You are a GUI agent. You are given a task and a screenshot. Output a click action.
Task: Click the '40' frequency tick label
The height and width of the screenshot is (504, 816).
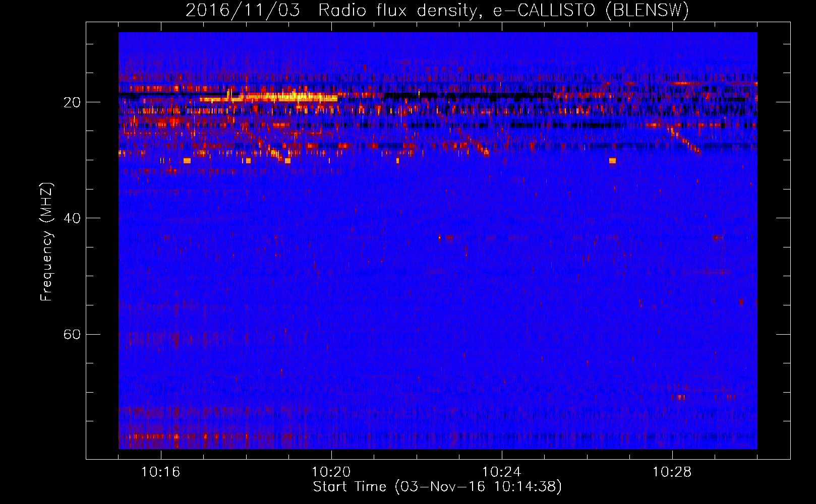point(72,218)
